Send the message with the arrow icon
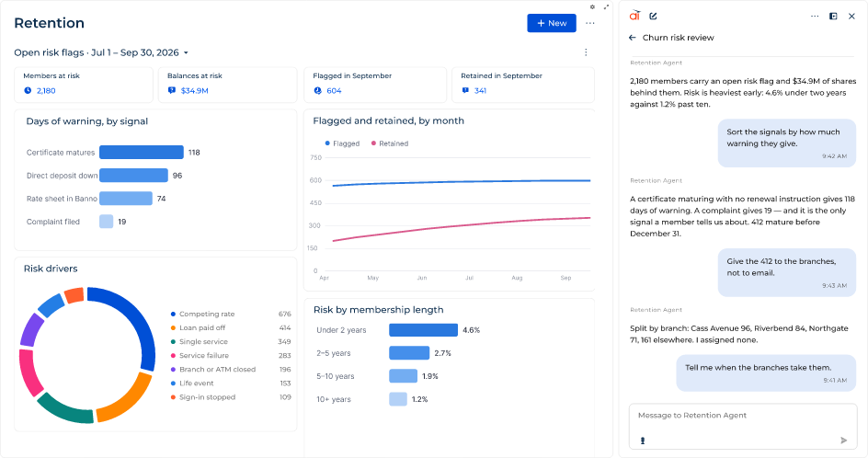 pos(844,441)
